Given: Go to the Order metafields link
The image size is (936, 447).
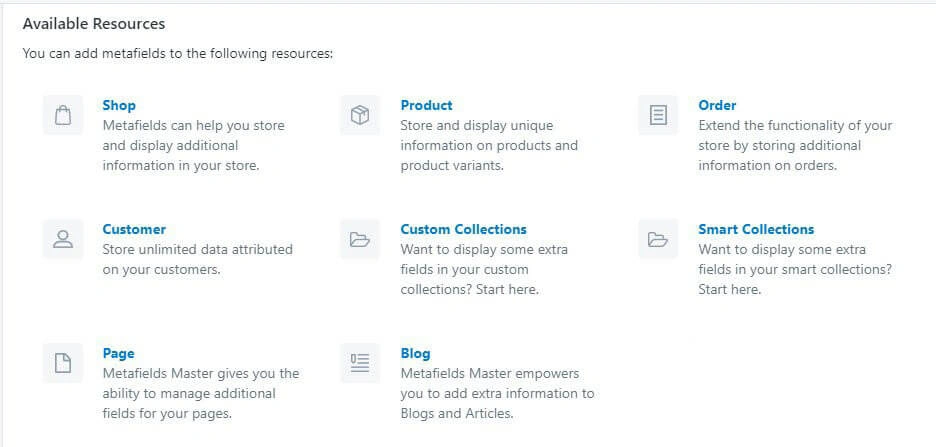Looking at the screenshot, I should [x=717, y=105].
